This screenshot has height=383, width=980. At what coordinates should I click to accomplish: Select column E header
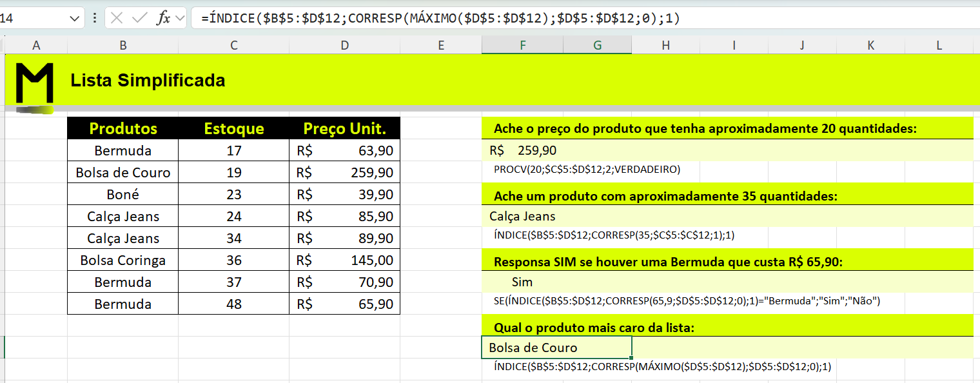440,45
